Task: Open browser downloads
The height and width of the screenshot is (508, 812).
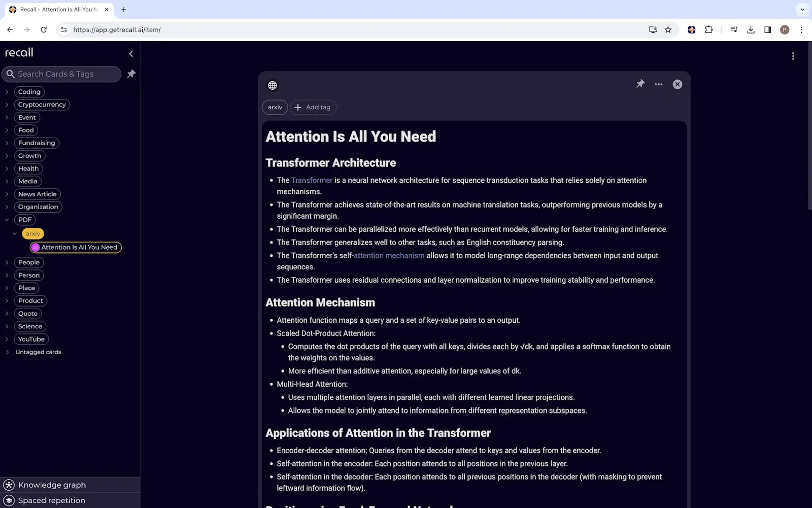Action: [751, 30]
